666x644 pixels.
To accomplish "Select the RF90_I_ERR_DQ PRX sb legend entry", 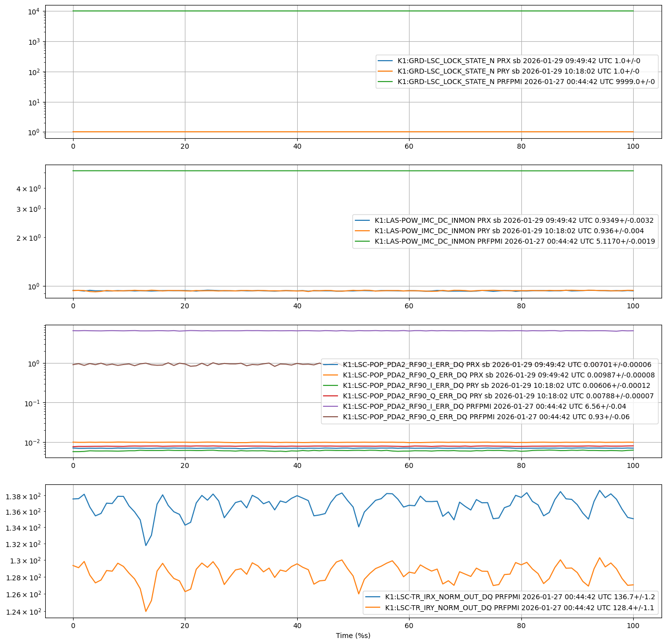I will (497, 365).
